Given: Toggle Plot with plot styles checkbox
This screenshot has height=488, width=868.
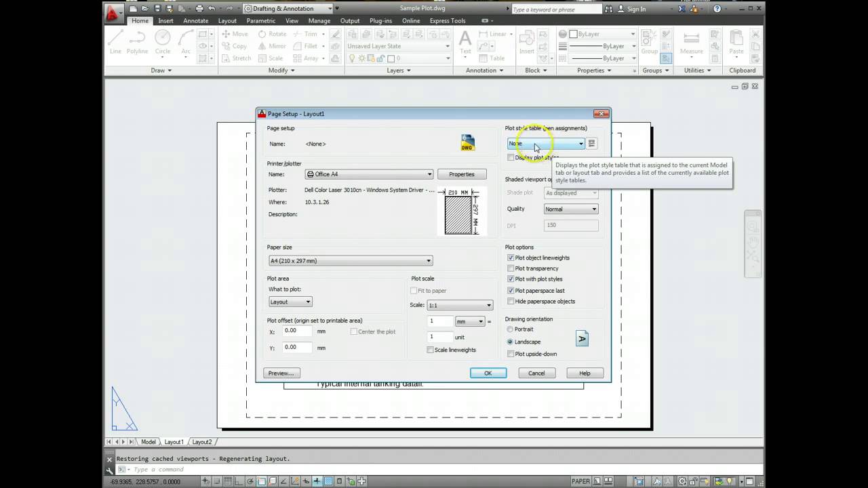Looking at the screenshot, I should click(511, 279).
